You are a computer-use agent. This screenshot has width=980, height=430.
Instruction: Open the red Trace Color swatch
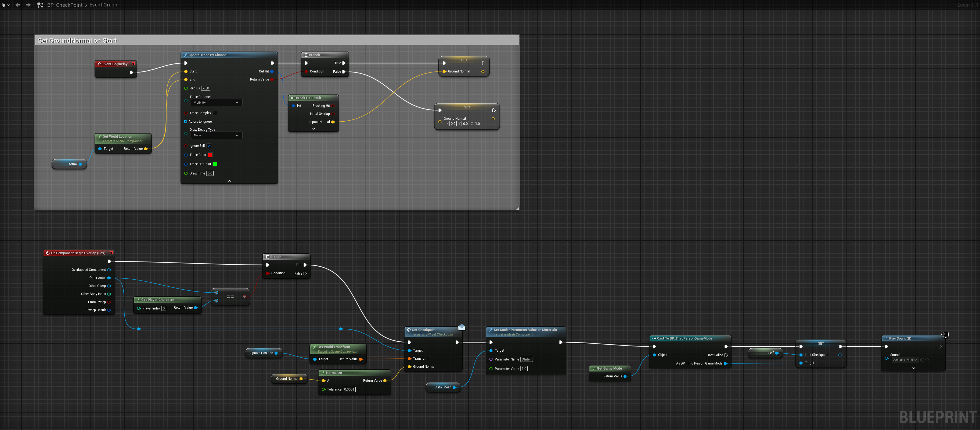[x=210, y=155]
